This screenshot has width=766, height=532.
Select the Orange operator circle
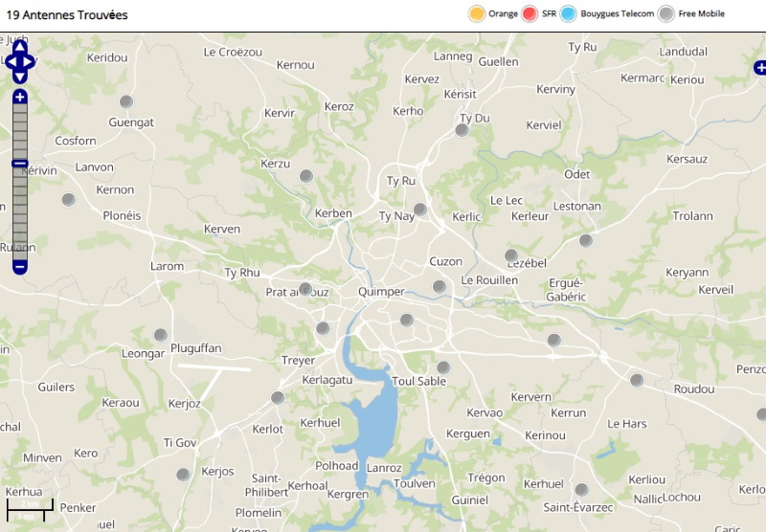pos(476,13)
